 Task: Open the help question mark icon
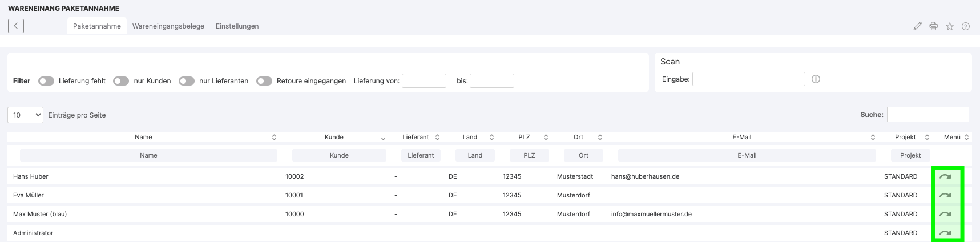pos(966,26)
